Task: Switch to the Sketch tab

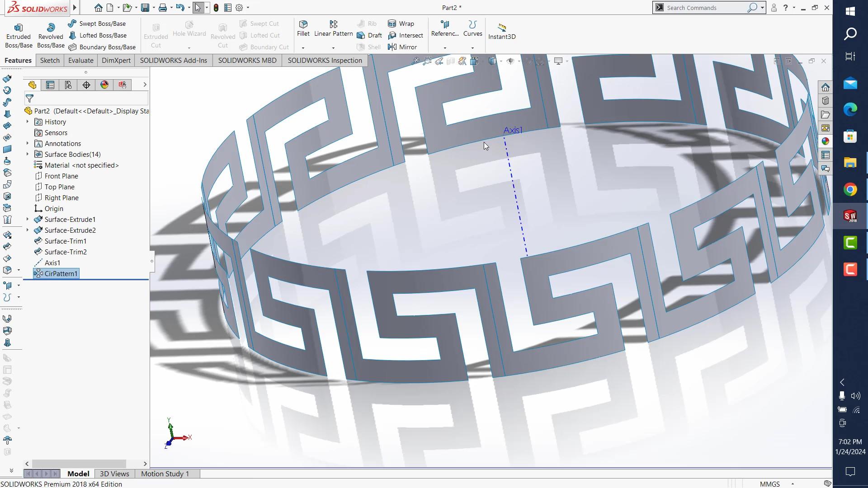Action: coord(50,61)
